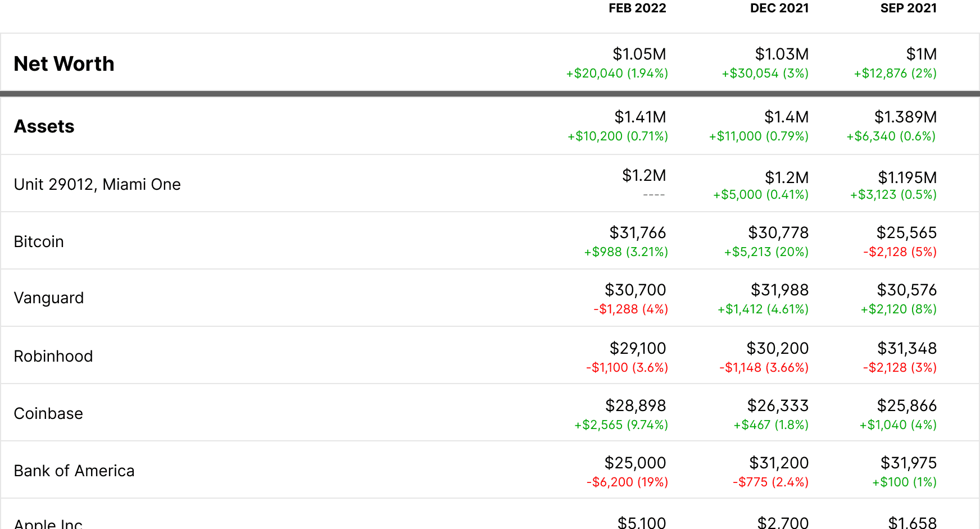Click Coinbase +$2,565 (9.74%) change

point(621,425)
